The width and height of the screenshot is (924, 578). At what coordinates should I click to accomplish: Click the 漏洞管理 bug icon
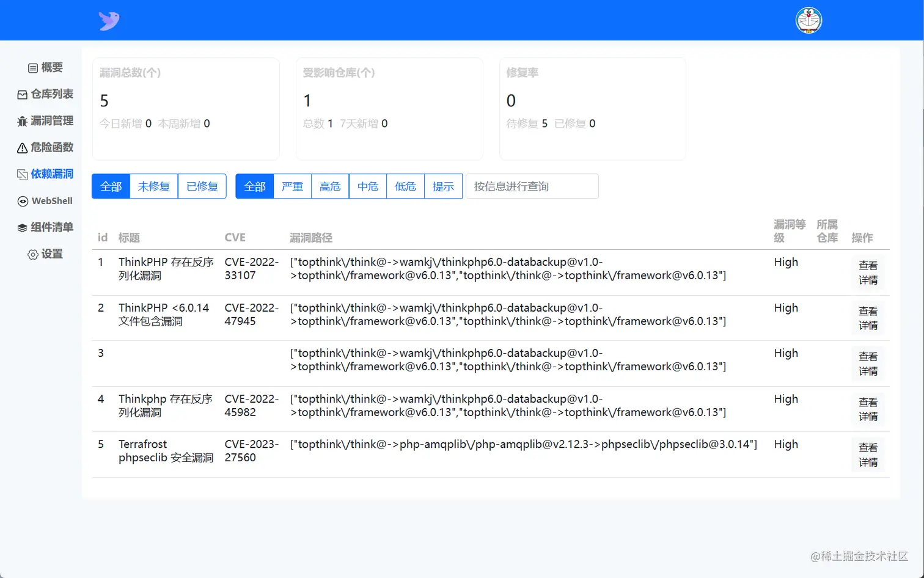tap(23, 121)
